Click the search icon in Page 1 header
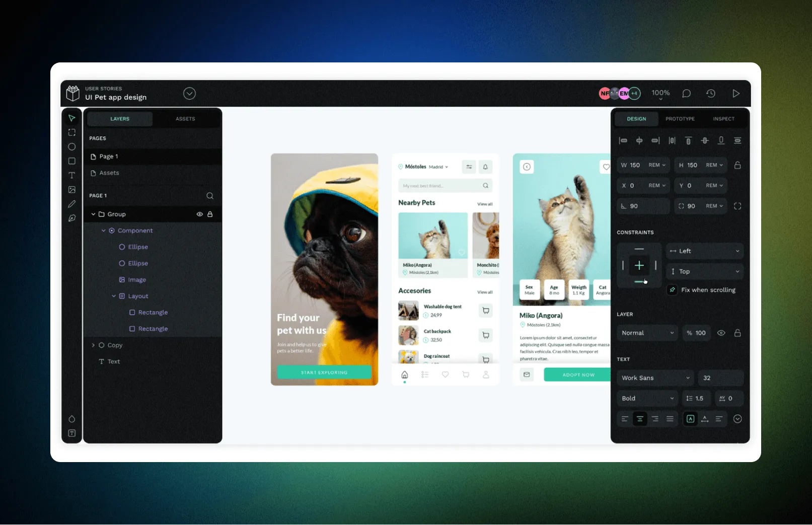 [210, 196]
